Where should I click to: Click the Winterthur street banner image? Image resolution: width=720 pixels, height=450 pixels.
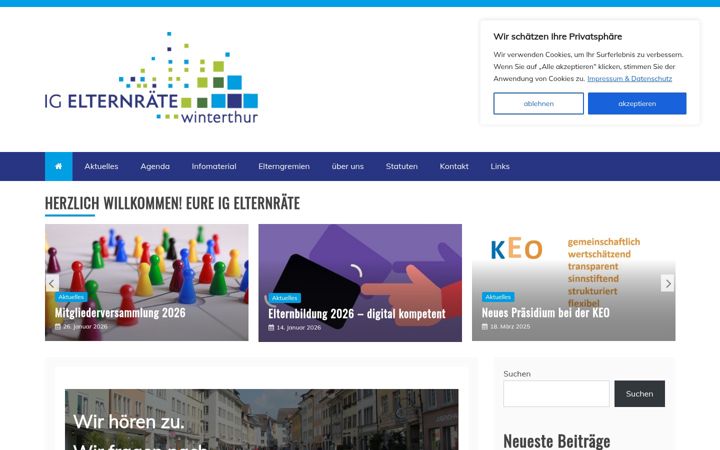(261, 419)
